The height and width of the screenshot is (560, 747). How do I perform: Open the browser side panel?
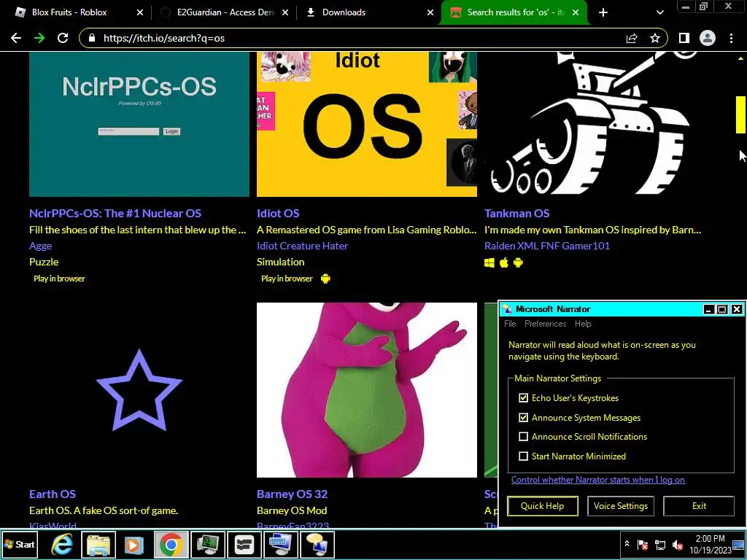tap(684, 38)
